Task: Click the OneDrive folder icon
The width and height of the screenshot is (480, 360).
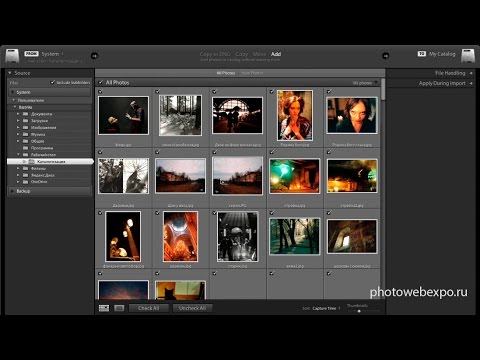Action: point(25,182)
